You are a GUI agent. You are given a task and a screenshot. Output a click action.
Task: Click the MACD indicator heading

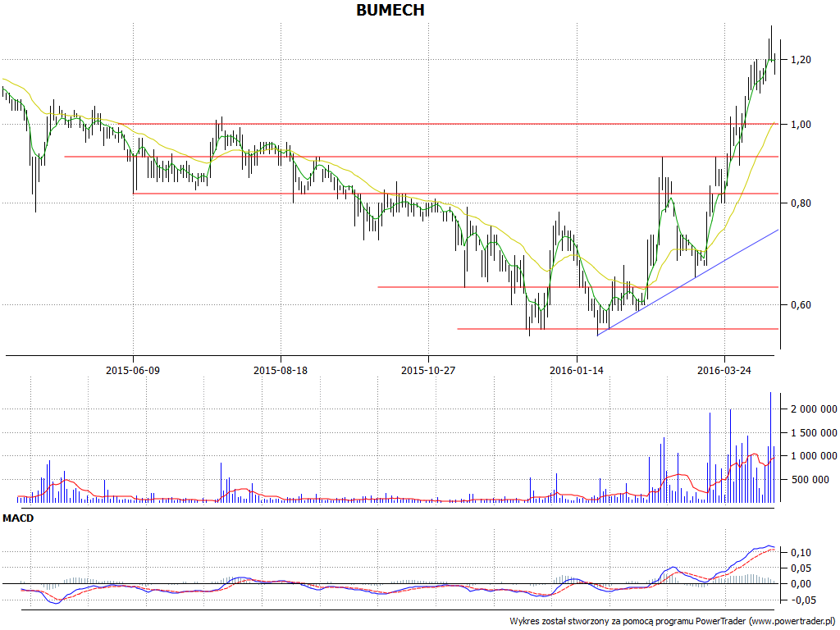click(18, 518)
